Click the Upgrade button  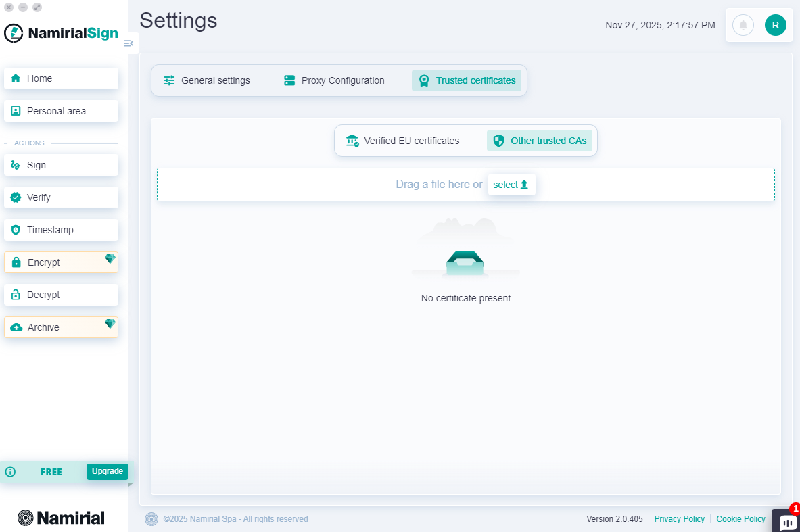(107, 471)
